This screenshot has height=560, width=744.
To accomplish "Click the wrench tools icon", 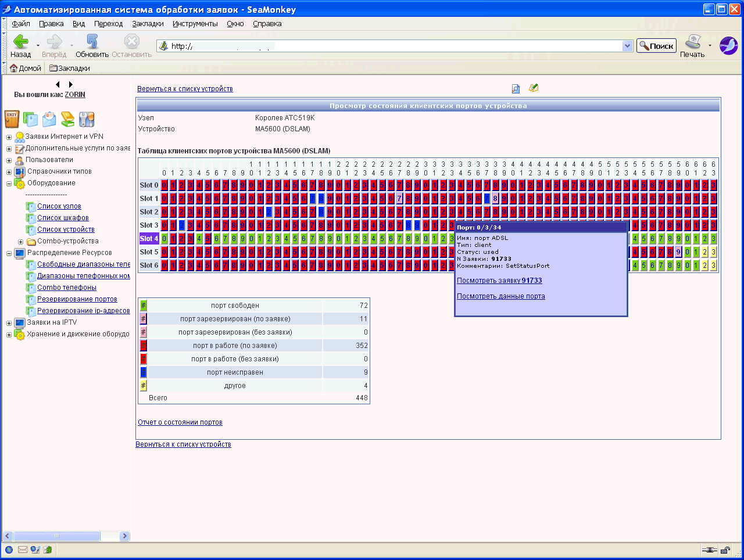I will pos(86,119).
